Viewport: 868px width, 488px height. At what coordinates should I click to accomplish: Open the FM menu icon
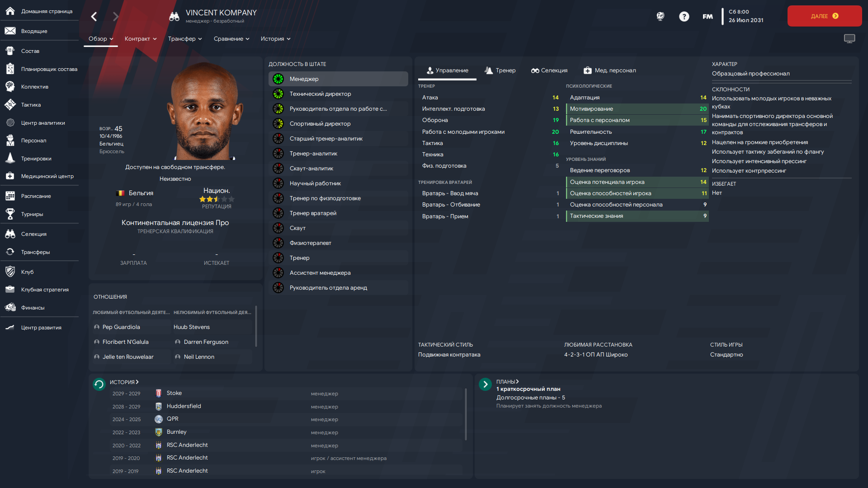[708, 17]
